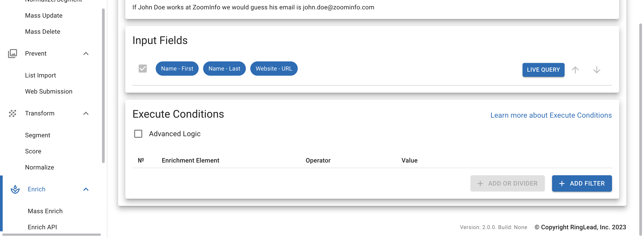Click the Prevent section icon in sidebar
Viewport: 644px width, 238px height.
pyautogui.click(x=13, y=53)
